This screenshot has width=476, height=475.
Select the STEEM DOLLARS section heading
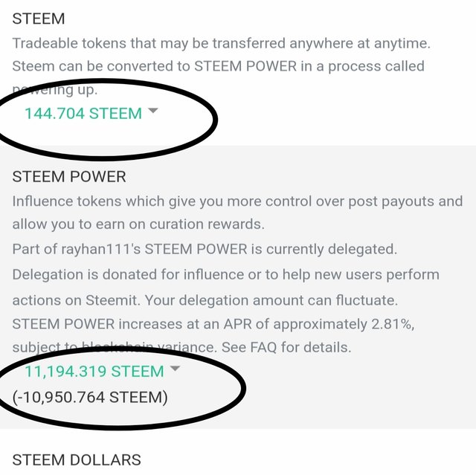pos(77,460)
